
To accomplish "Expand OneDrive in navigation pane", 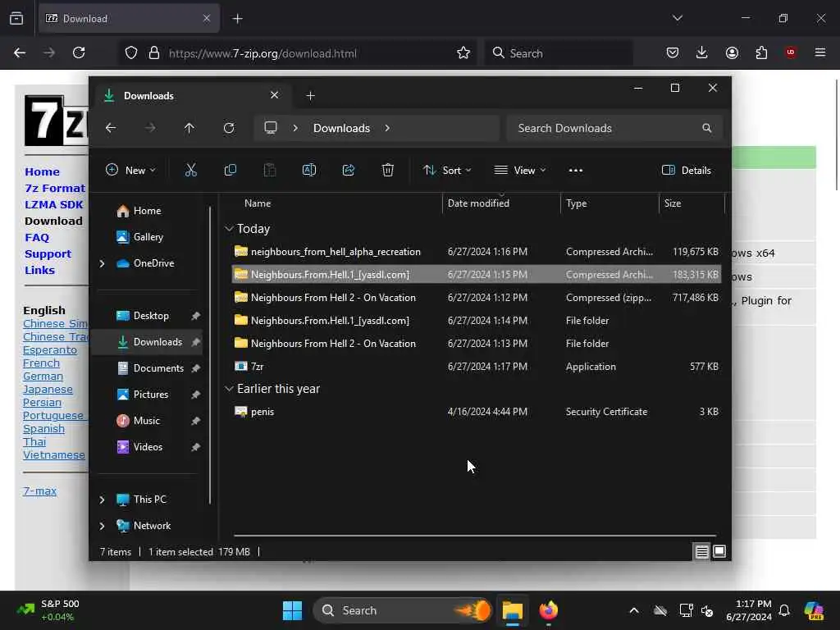I will pyautogui.click(x=102, y=263).
